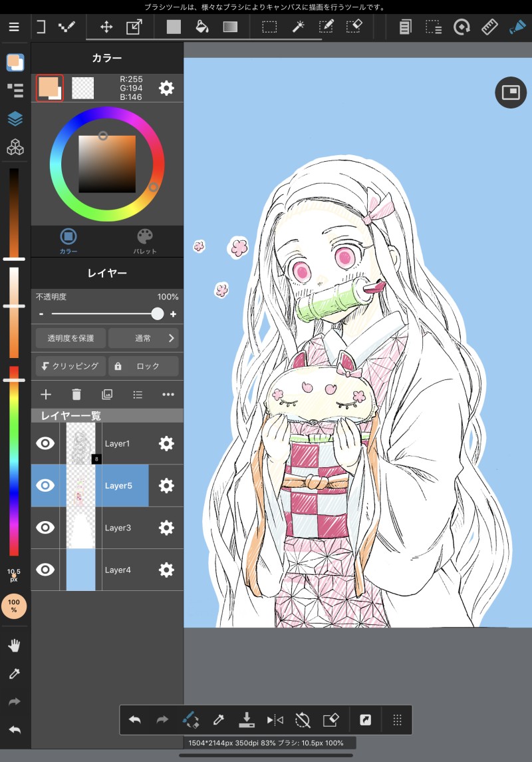Select the foreground color swatch

click(49, 88)
